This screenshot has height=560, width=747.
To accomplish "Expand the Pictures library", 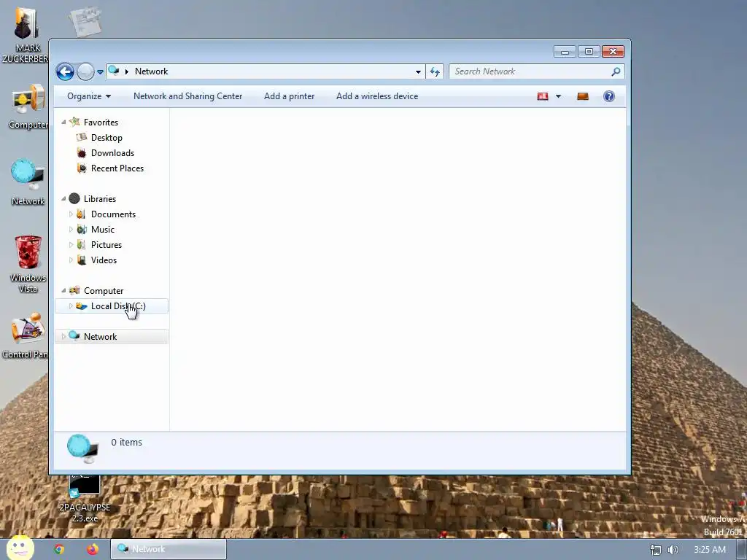I will [x=71, y=245].
